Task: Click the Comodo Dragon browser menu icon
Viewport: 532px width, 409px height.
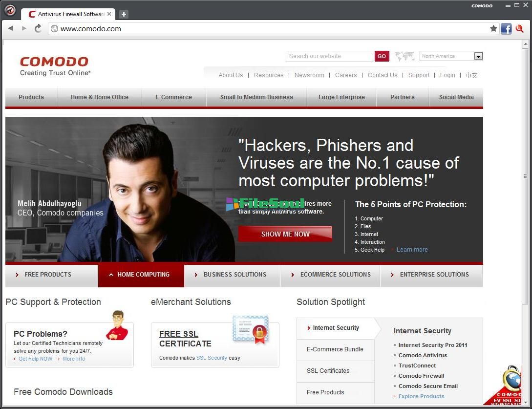Action: [10, 10]
